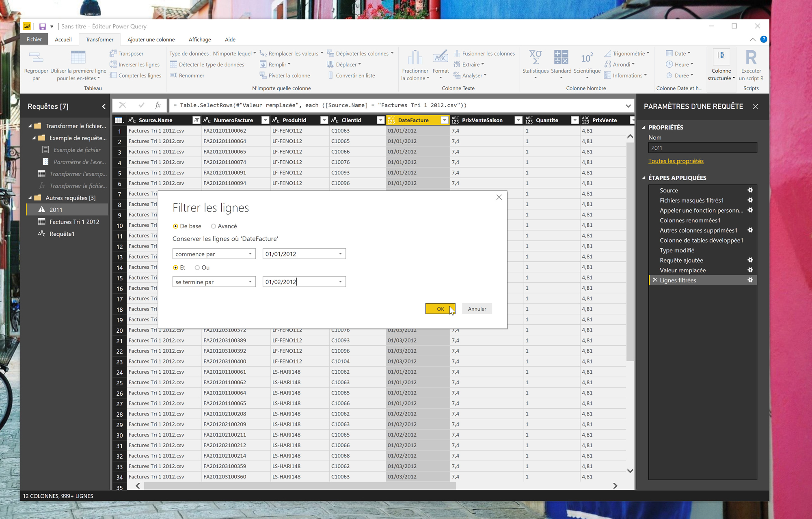Collapse the Requêtes pane
This screenshot has width=812, height=519.
pyautogui.click(x=104, y=106)
